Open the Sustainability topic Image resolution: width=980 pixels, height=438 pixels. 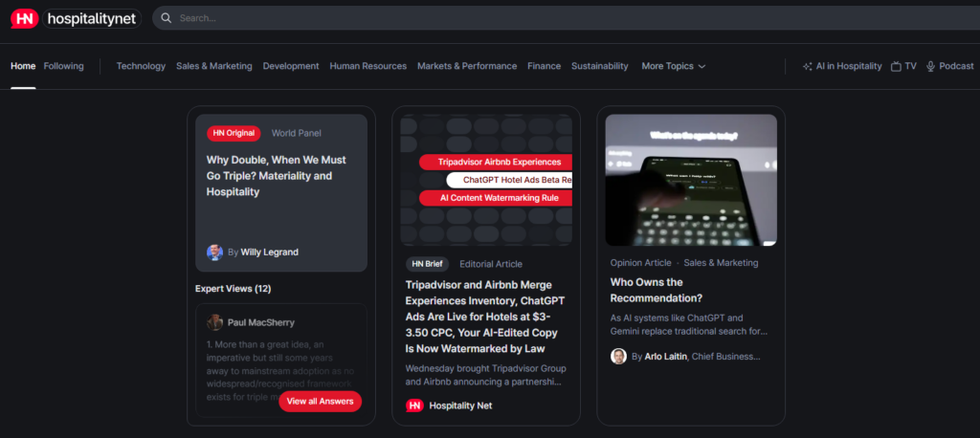click(599, 66)
